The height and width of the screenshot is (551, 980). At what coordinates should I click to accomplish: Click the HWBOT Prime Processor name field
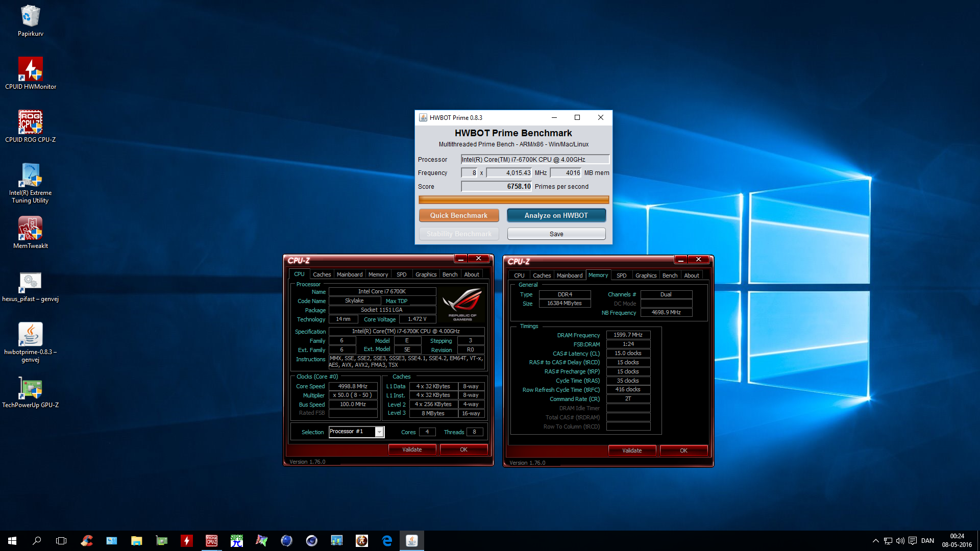pyautogui.click(x=535, y=160)
